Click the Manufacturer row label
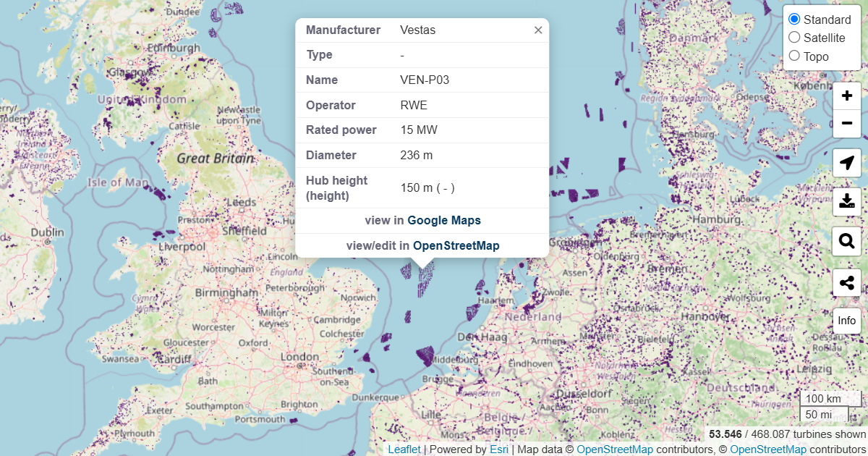Image resolution: width=868 pixels, height=456 pixels. (x=343, y=30)
